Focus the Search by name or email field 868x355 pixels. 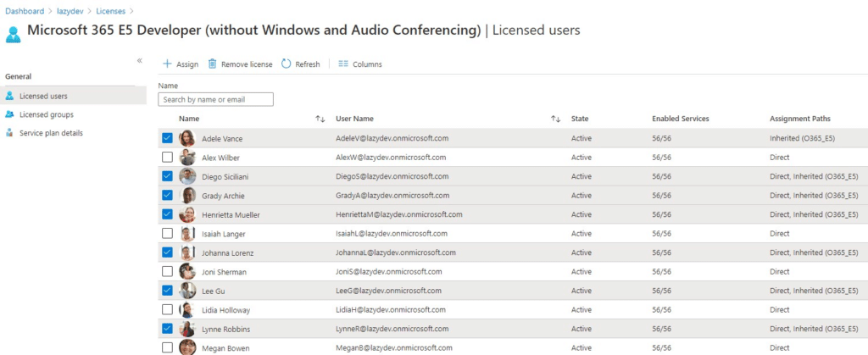tap(216, 99)
